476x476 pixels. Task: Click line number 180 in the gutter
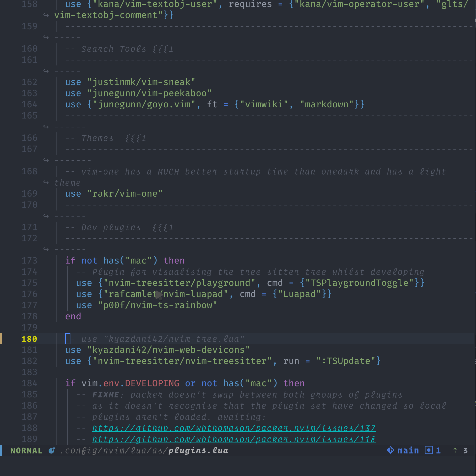pos(29,339)
